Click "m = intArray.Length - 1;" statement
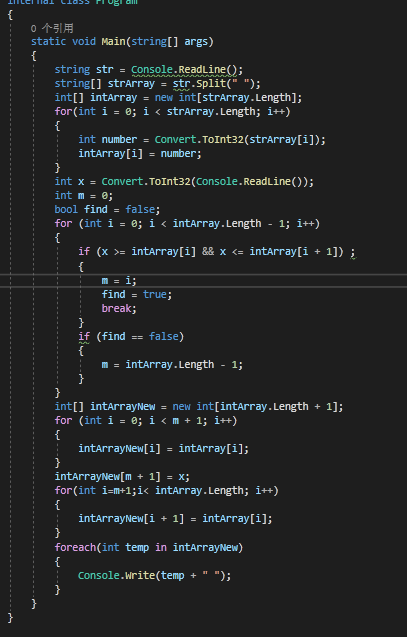Image resolution: width=407 pixels, height=637 pixels. [x=172, y=364]
